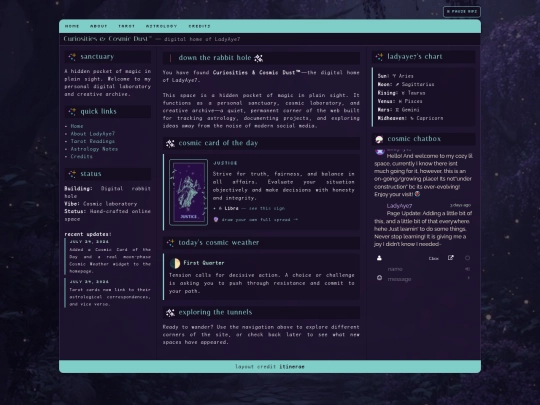This screenshot has width=540, height=405.
Task: Send chat message with the arrow button
Action: point(468,278)
